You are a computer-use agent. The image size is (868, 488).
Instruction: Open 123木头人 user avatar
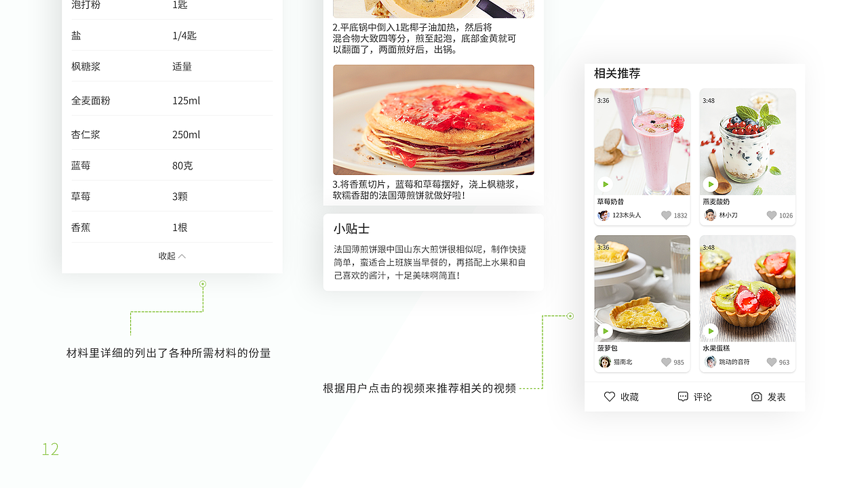[x=604, y=215]
